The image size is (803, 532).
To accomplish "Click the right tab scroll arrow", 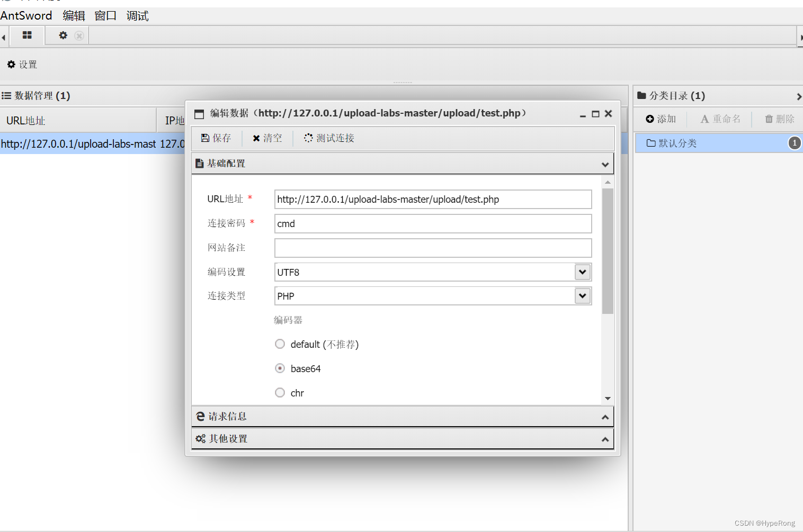I will (801, 38).
